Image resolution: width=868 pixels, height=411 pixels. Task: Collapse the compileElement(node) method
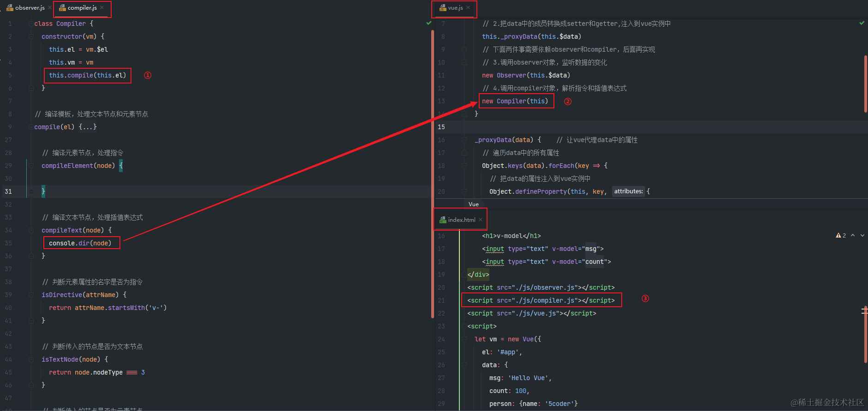[31, 166]
